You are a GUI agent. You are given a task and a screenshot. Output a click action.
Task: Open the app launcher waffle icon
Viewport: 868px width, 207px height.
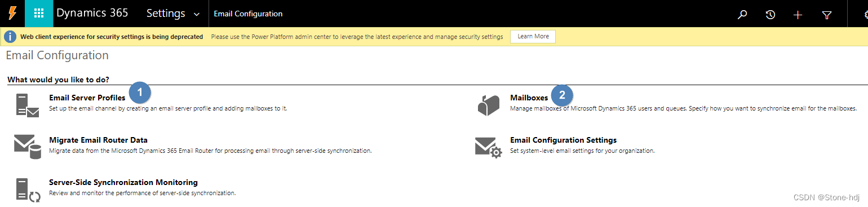[39, 14]
